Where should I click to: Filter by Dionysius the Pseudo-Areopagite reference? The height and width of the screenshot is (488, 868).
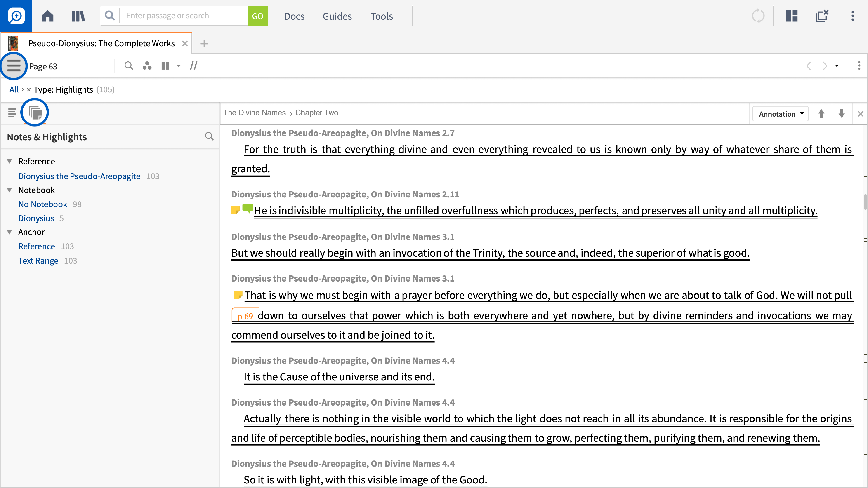(x=79, y=176)
